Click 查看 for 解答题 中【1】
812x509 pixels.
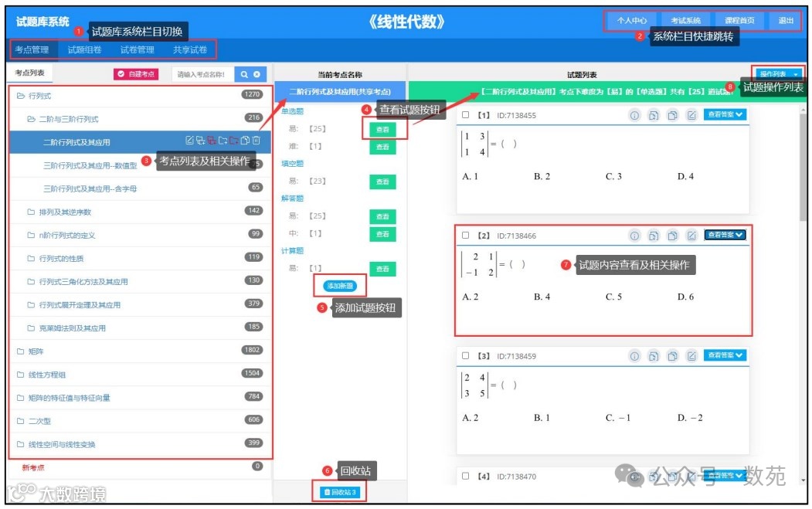382,234
